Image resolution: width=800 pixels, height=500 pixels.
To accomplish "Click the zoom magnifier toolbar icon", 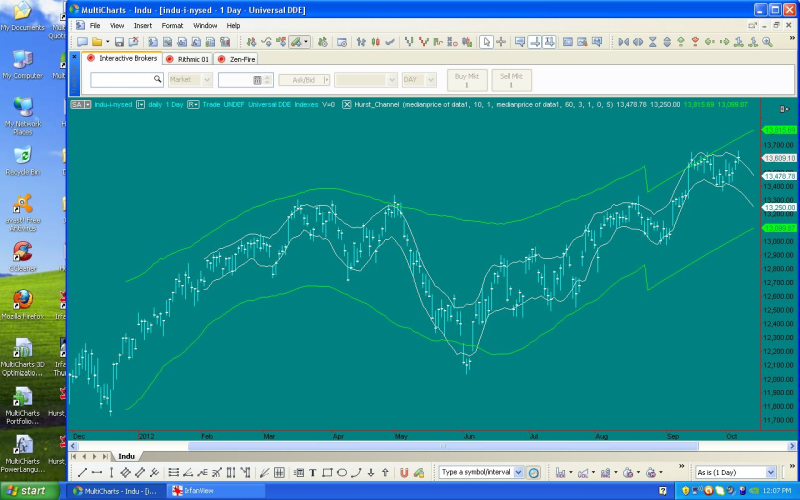I will [x=767, y=42].
